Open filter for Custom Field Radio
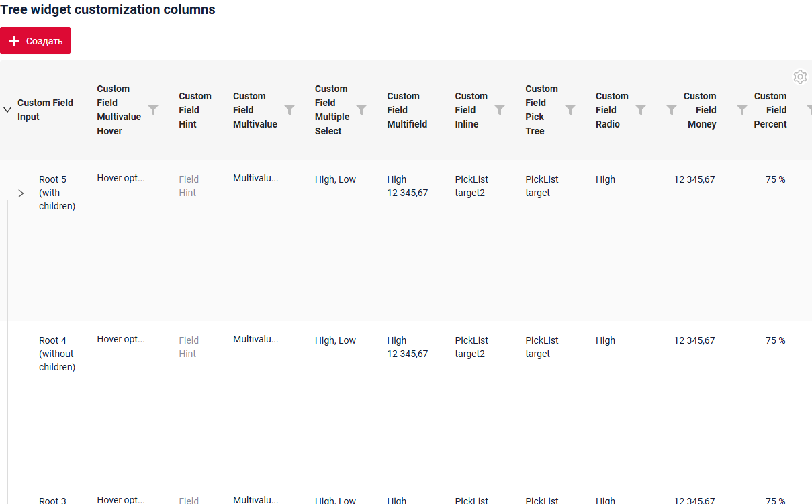The width and height of the screenshot is (812, 504). [641, 109]
